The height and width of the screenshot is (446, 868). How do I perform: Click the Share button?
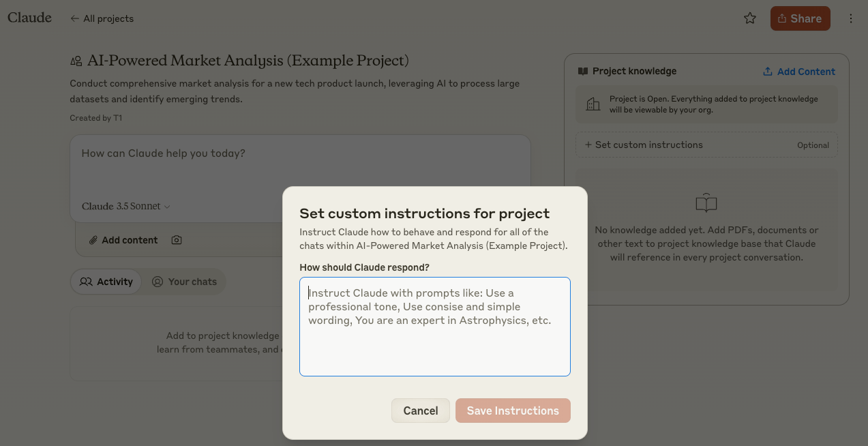pyautogui.click(x=800, y=18)
